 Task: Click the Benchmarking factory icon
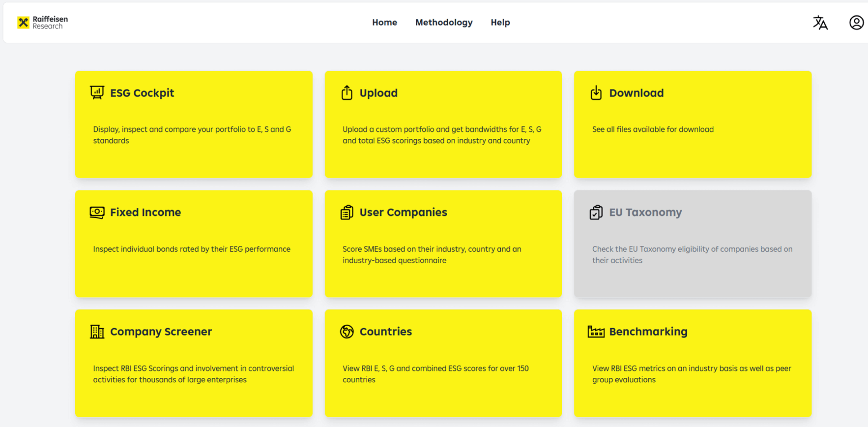[596, 331]
